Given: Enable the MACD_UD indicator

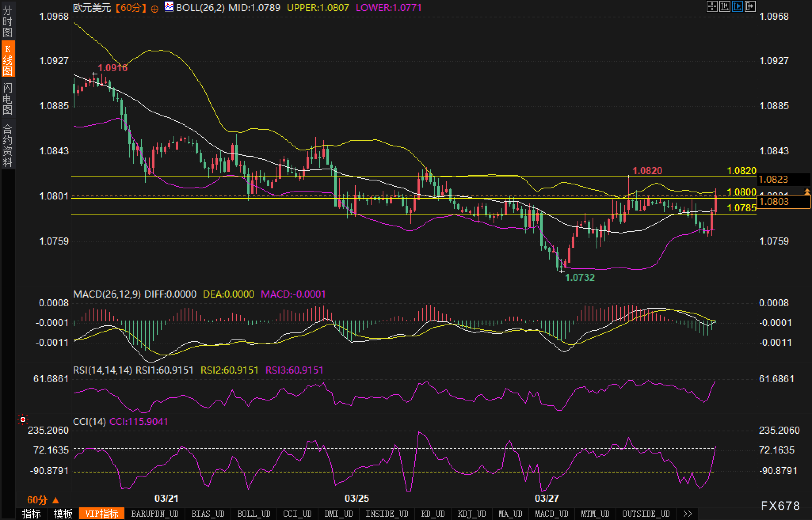Looking at the screenshot, I should point(551,514).
